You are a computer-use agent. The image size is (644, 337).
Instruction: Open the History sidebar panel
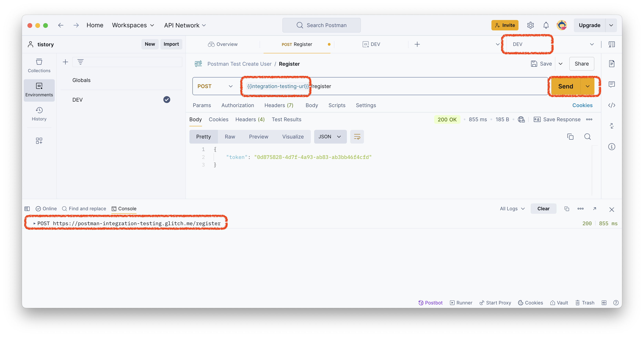pos(39,114)
